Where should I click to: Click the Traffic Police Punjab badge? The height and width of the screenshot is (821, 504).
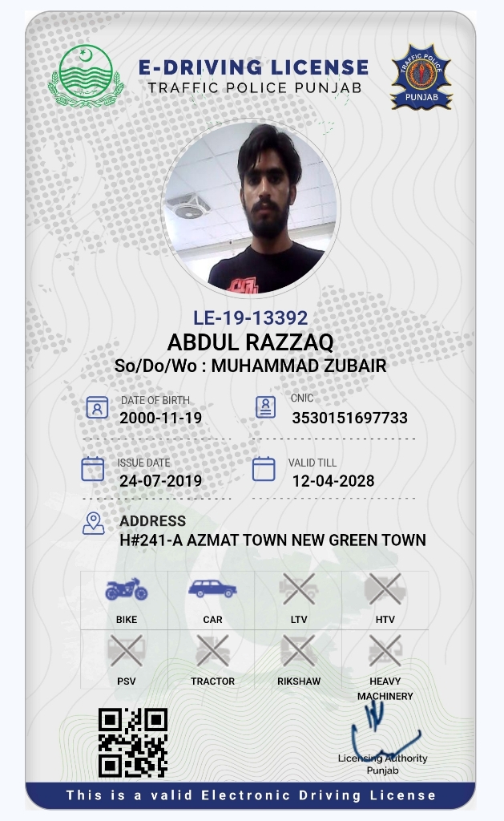(x=421, y=77)
